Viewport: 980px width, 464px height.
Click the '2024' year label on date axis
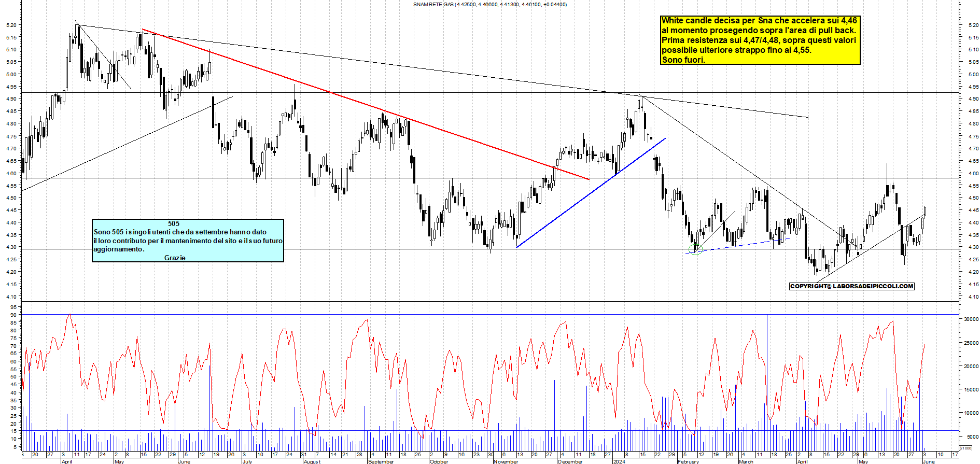[x=619, y=461]
